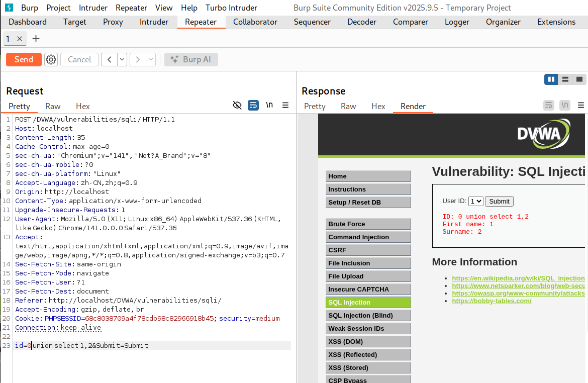Screen dimensions: 588x383
Task: Open DVWA Brute Force page
Action: point(368,224)
